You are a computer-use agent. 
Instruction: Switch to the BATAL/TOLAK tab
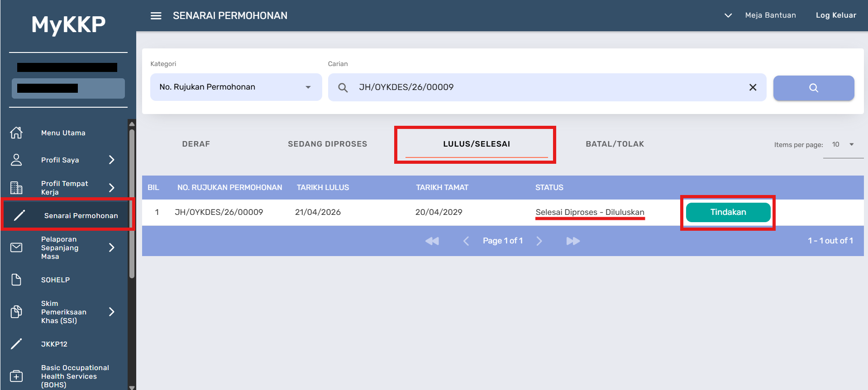615,144
